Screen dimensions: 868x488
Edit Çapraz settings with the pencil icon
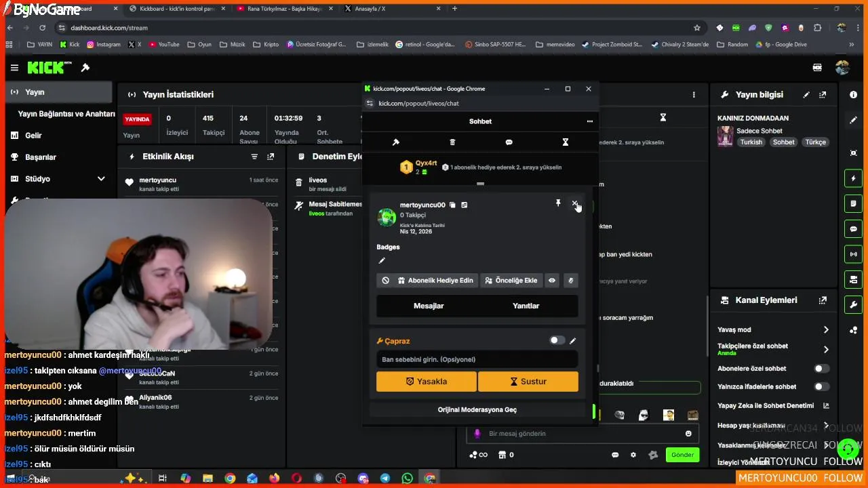point(572,341)
